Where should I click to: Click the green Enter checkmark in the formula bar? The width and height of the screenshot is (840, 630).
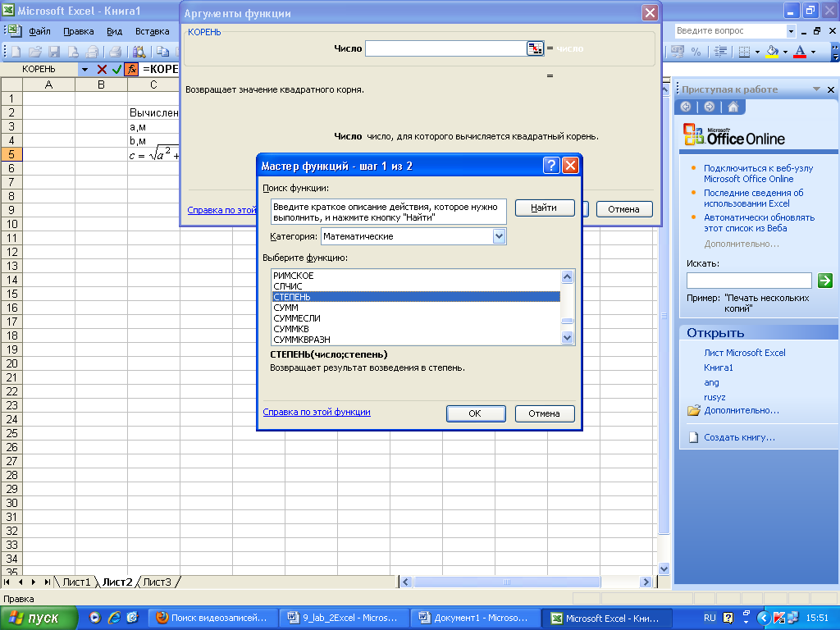point(116,69)
